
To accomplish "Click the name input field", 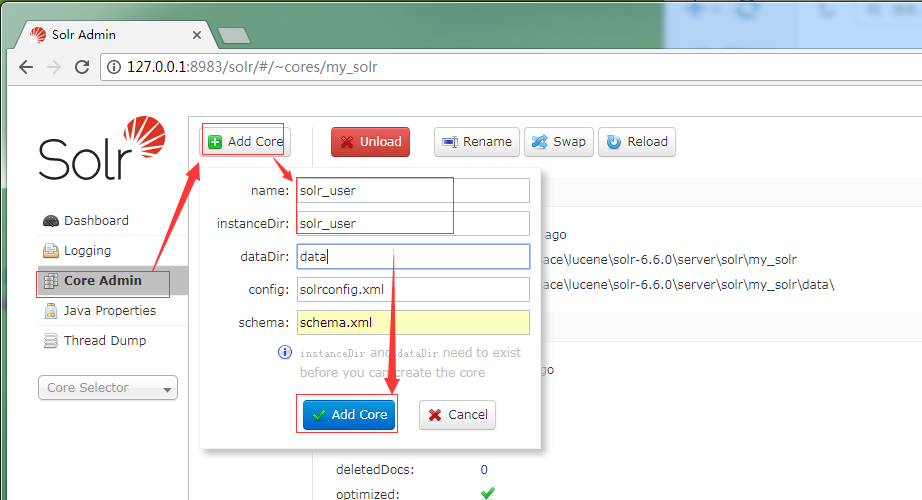I will point(413,191).
